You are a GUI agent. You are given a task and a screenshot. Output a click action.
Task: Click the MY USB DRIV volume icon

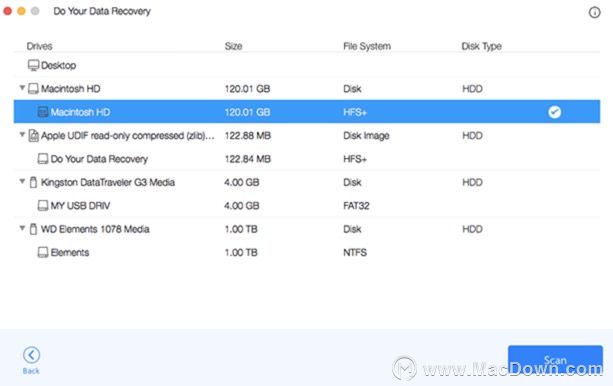[x=43, y=206]
